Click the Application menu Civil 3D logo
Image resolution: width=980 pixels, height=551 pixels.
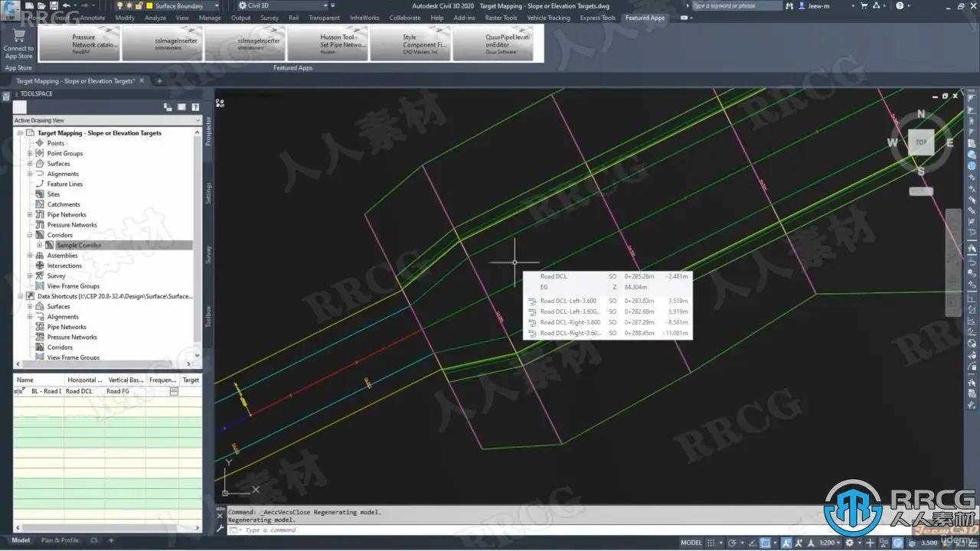coord(11,9)
